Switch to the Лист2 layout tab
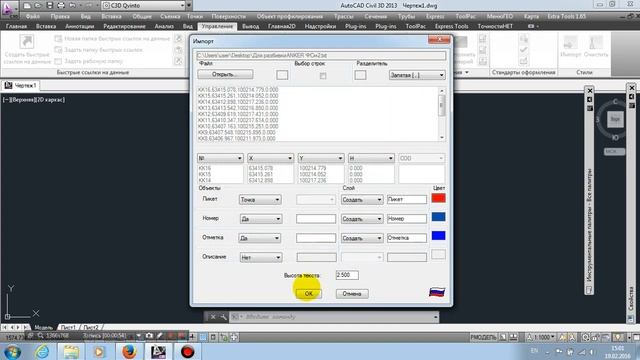This screenshot has height=360, width=640. (x=91, y=327)
